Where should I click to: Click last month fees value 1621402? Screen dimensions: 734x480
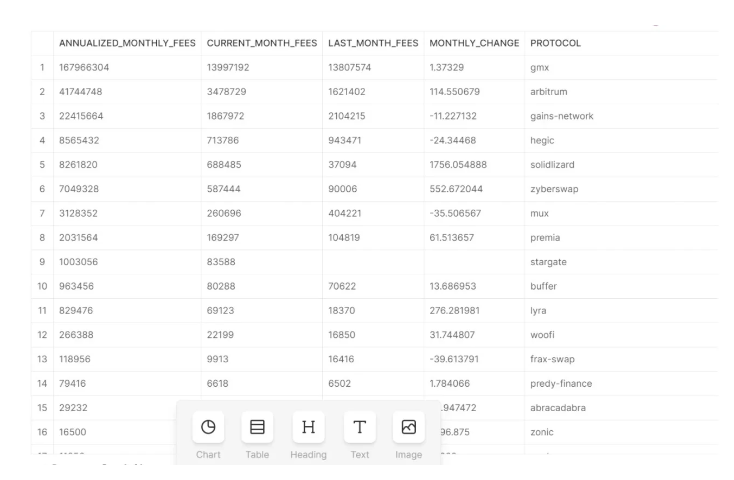[x=347, y=92]
